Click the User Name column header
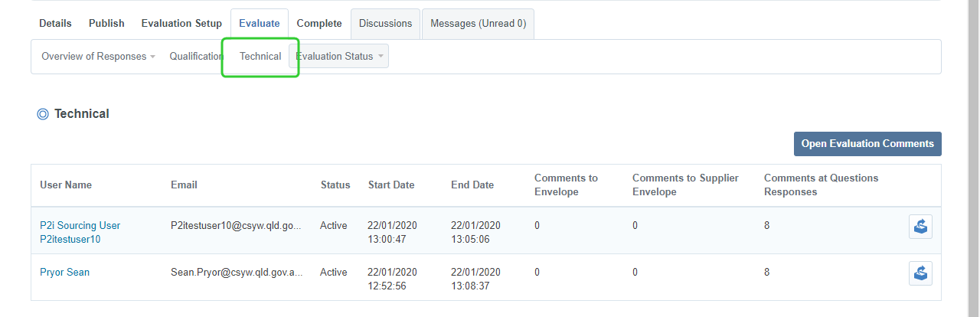The width and height of the screenshot is (980, 317). [66, 185]
